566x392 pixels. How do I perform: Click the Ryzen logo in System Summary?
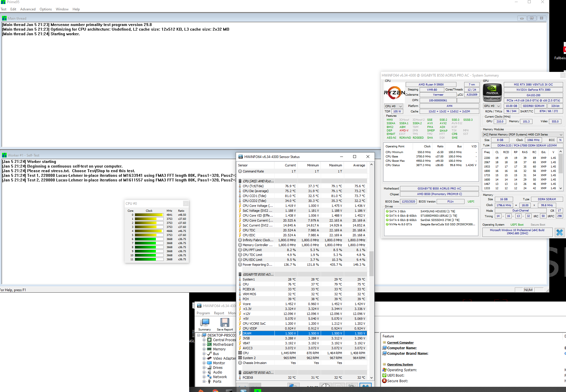pyautogui.click(x=394, y=93)
